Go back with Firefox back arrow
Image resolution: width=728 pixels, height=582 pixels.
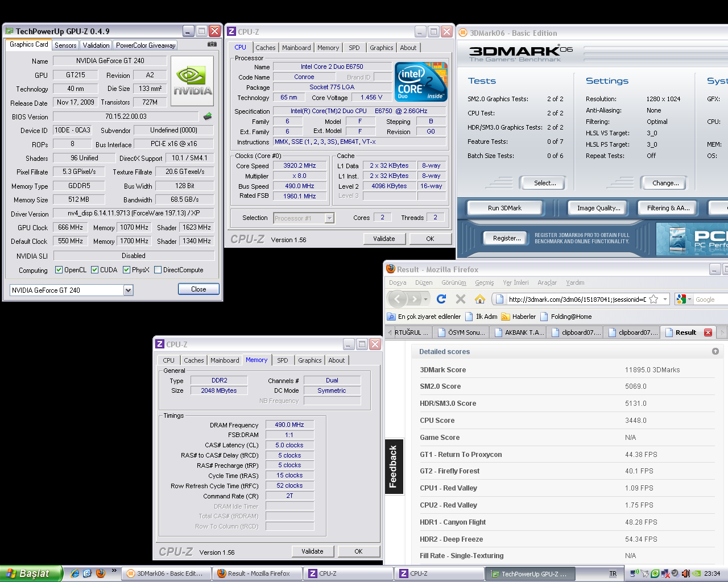tap(398, 299)
